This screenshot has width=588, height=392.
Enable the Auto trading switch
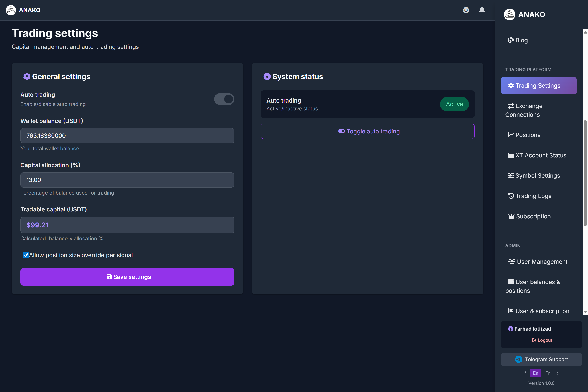click(x=224, y=99)
